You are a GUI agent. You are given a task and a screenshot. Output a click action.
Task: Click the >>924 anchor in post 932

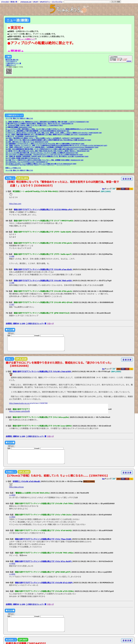12,495
